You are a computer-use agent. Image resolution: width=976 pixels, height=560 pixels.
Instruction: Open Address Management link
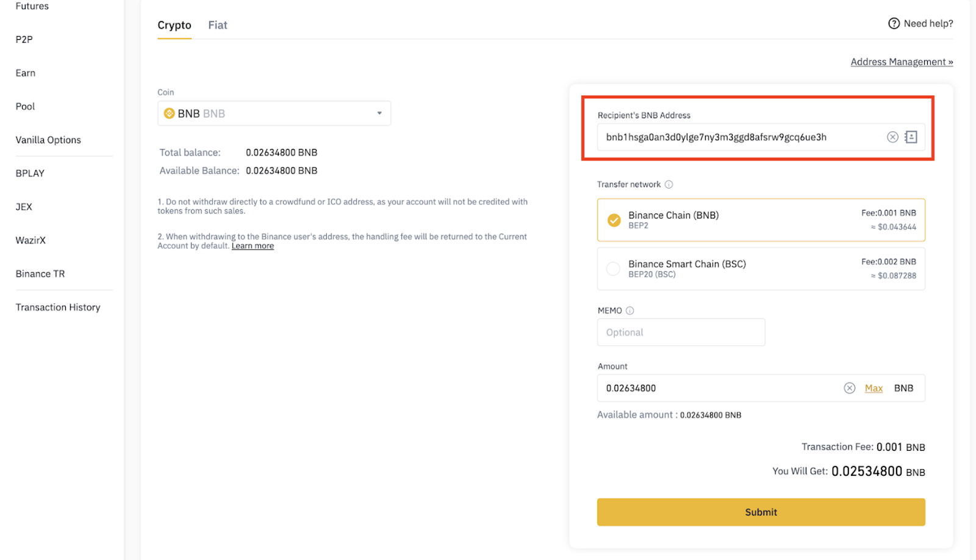coord(901,62)
